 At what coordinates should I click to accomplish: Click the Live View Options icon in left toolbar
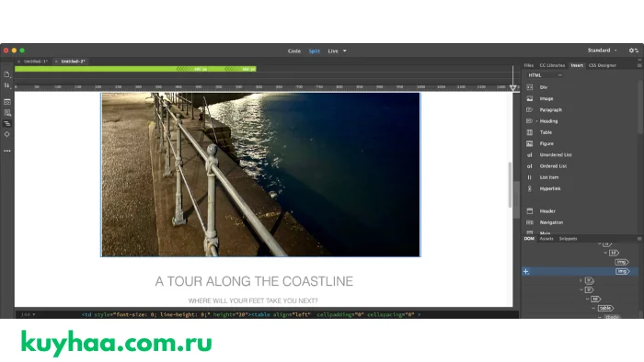7,102
